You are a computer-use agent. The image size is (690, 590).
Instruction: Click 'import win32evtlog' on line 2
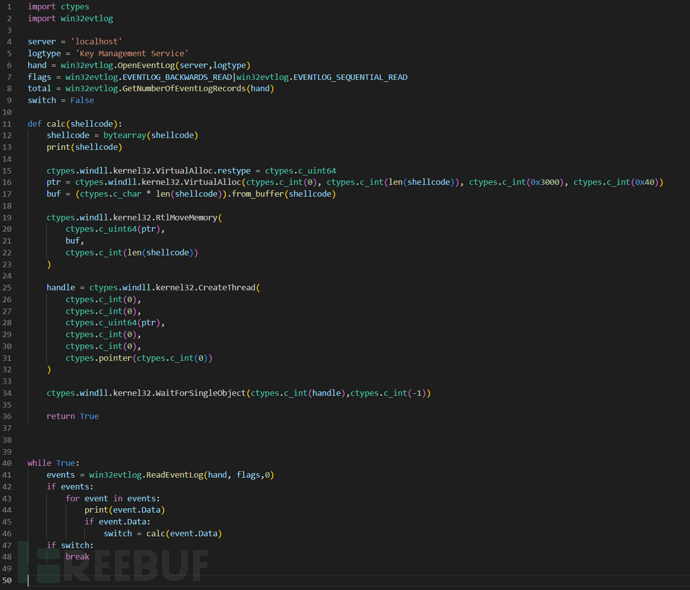pos(70,18)
